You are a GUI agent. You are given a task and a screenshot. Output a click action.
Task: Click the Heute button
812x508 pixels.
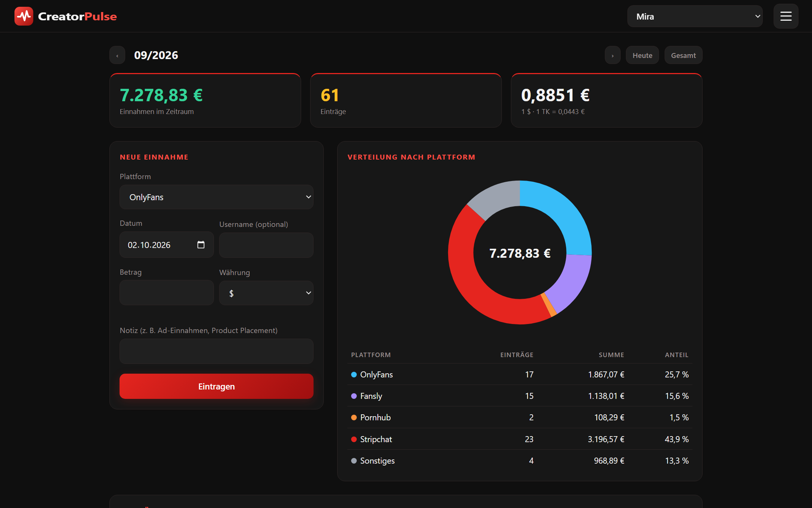(x=642, y=55)
